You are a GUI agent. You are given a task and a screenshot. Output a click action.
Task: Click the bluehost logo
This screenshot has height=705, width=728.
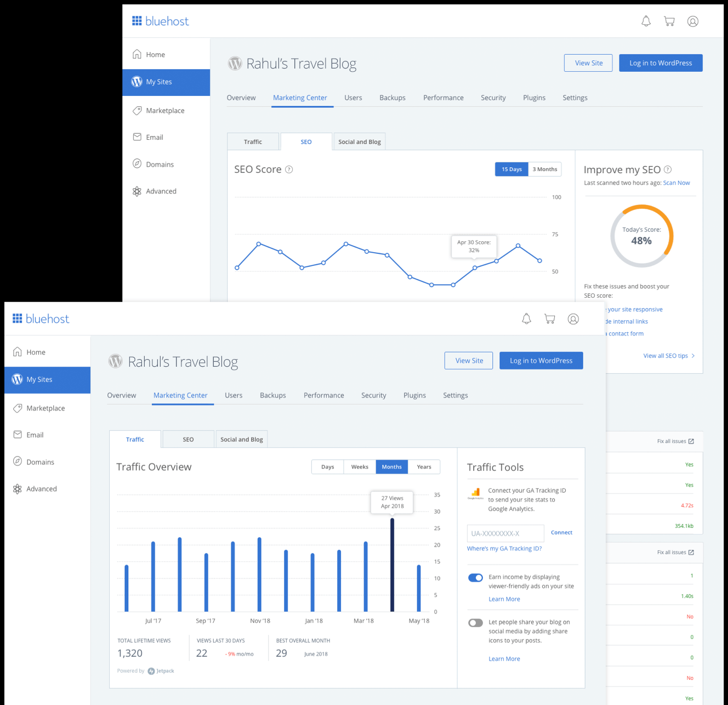click(41, 318)
